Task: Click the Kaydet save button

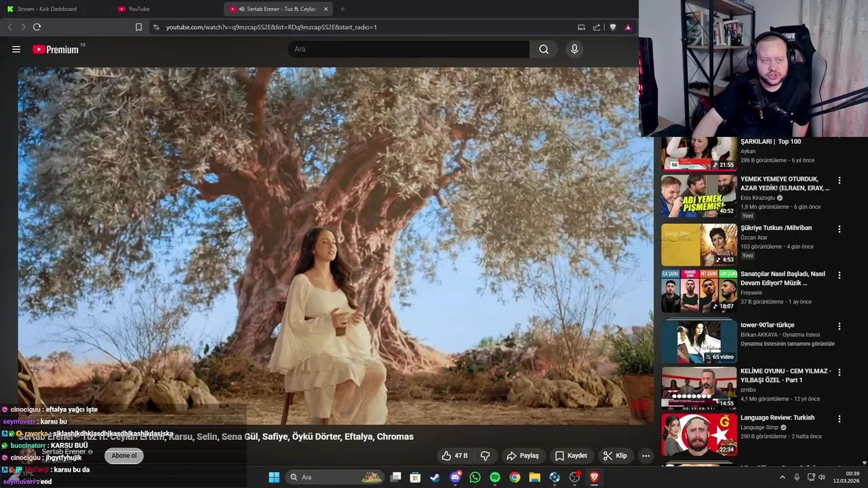Action: pos(571,455)
